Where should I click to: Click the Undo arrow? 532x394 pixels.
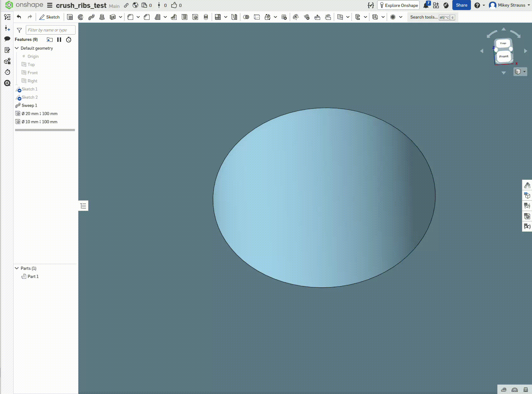19,17
